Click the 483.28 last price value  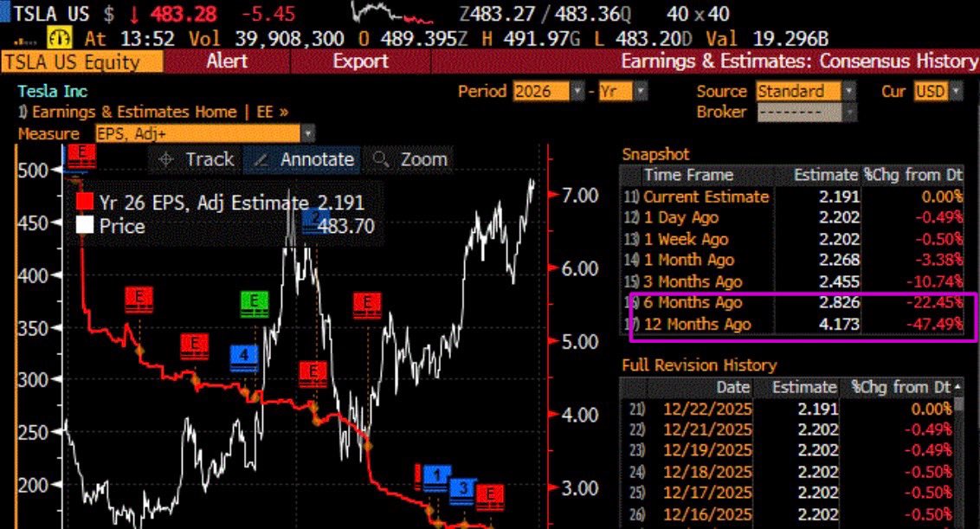coord(184,14)
